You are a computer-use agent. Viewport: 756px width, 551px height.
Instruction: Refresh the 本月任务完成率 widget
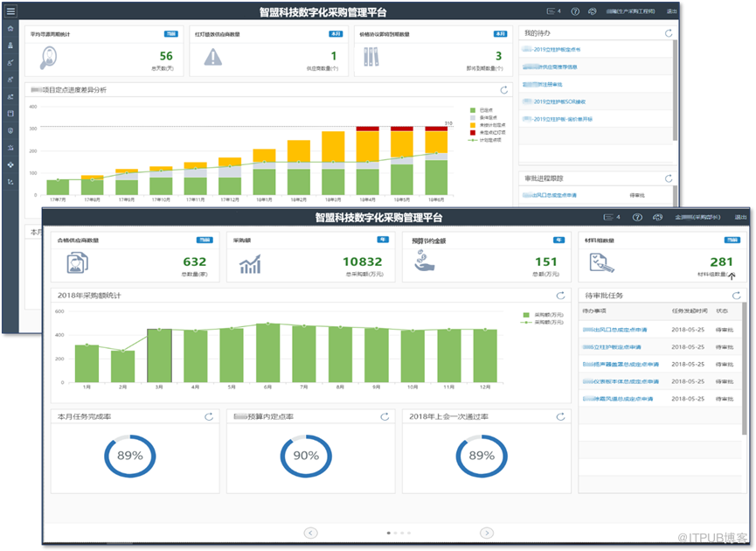[209, 416]
